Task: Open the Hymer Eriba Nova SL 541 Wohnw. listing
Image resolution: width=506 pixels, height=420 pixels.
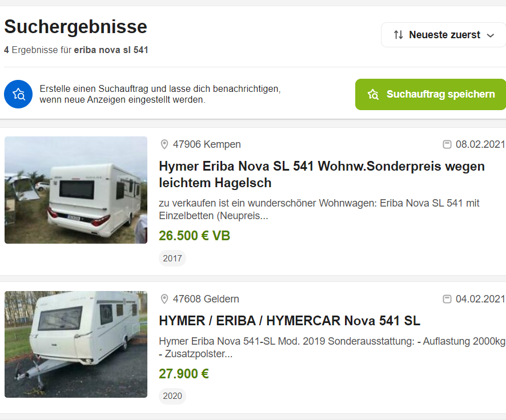Action: pos(322,175)
